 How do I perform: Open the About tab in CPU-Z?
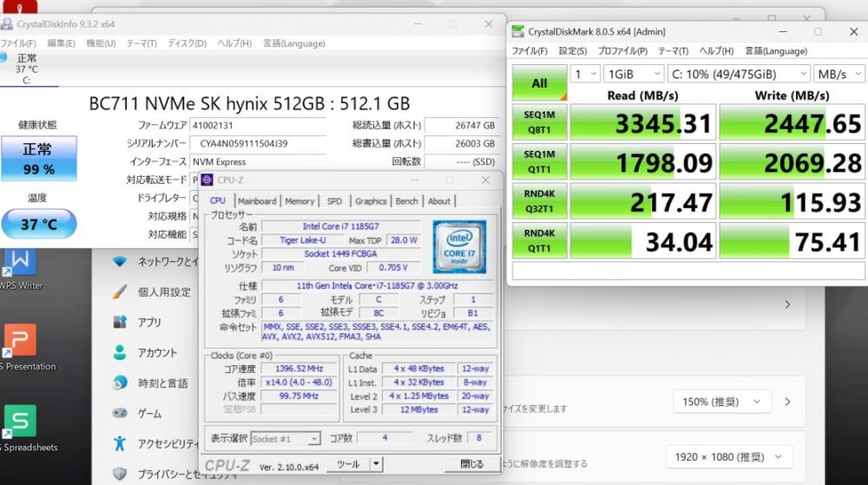coord(439,201)
